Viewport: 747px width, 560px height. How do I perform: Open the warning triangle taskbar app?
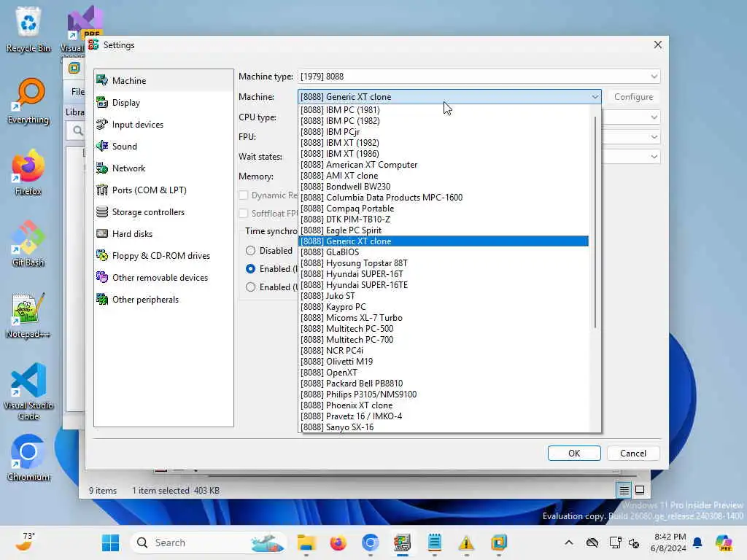coord(466,542)
